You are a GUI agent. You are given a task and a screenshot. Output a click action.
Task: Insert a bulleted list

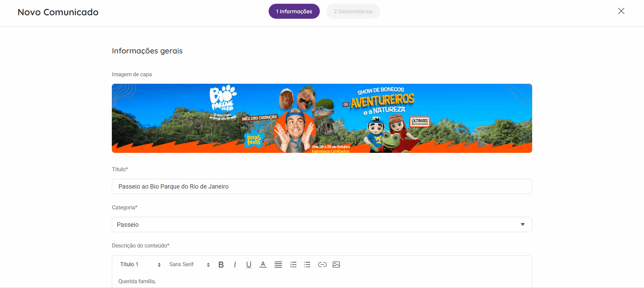[x=307, y=265]
